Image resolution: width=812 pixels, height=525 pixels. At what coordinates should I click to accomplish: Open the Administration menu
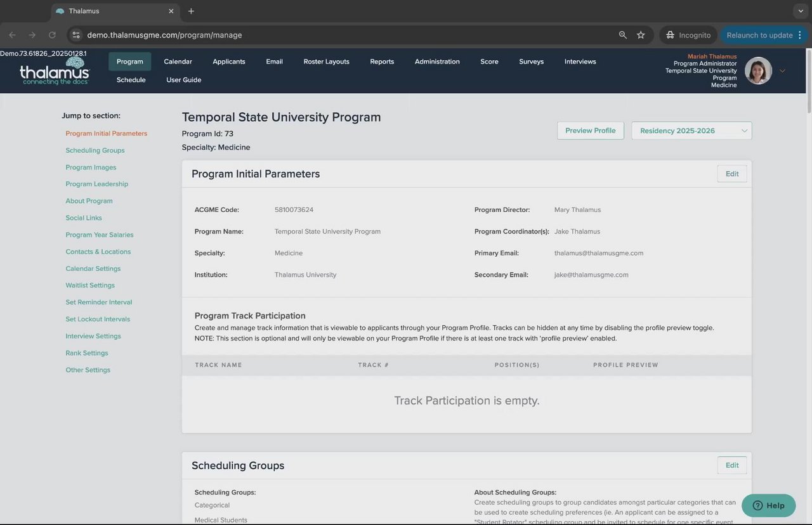(x=437, y=62)
